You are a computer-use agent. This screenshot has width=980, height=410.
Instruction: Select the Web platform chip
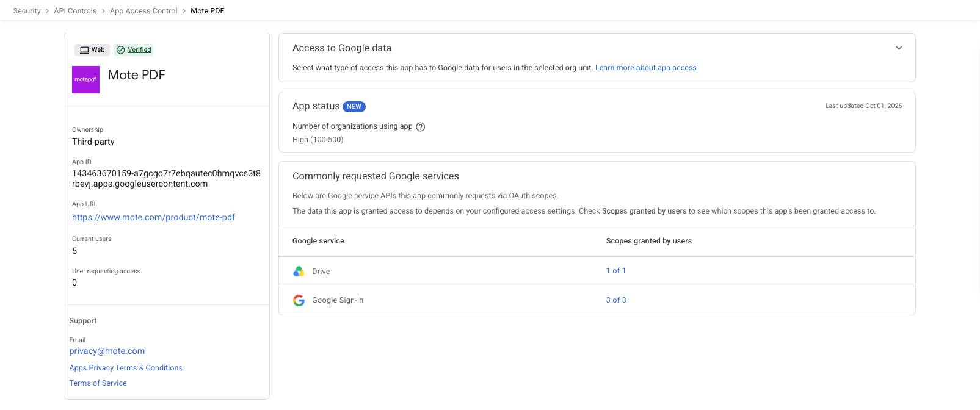pos(92,50)
